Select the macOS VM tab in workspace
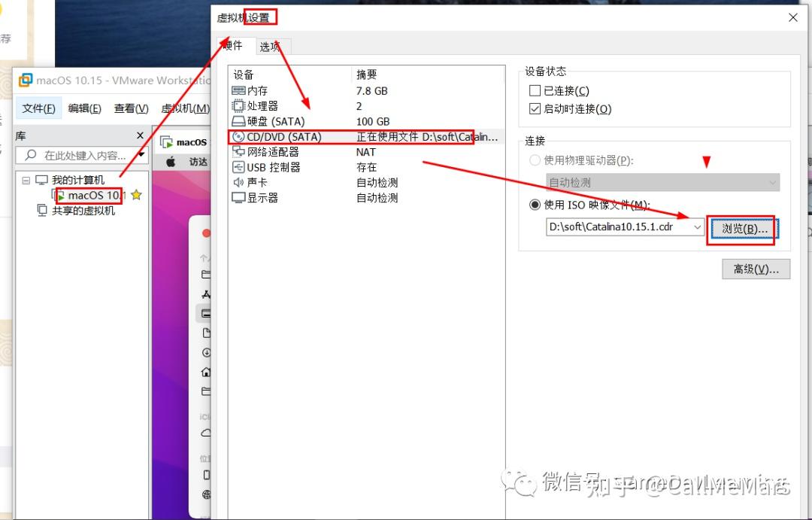The image size is (812, 520). pos(182,142)
